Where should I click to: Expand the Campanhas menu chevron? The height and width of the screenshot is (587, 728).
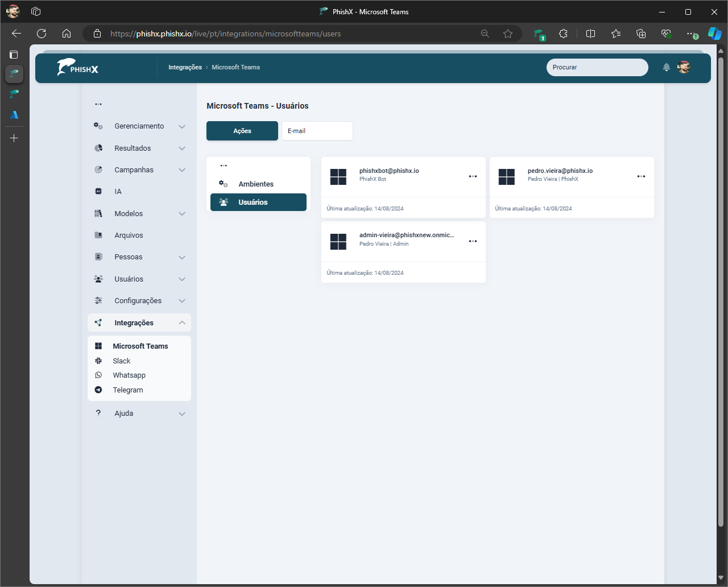182,170
